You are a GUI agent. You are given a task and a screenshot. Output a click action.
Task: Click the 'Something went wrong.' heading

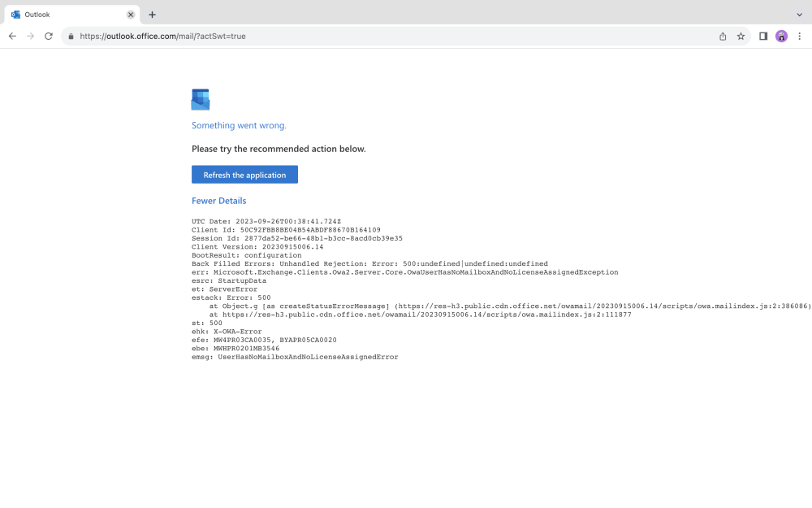239,126
